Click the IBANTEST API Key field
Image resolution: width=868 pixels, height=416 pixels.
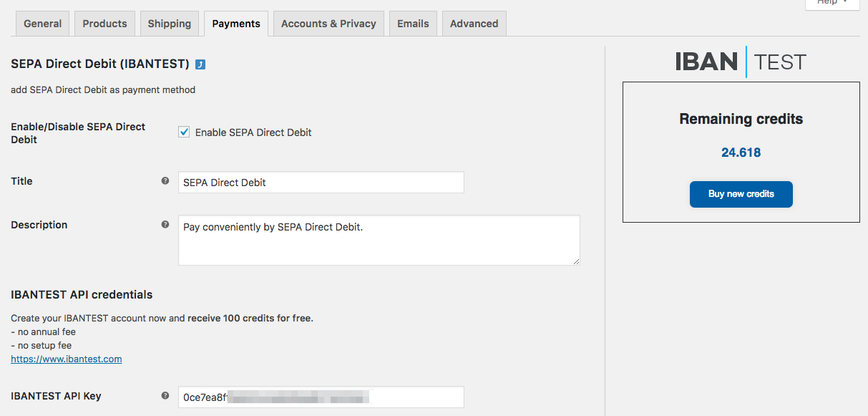pyautogui.click(x=321, y=397)
